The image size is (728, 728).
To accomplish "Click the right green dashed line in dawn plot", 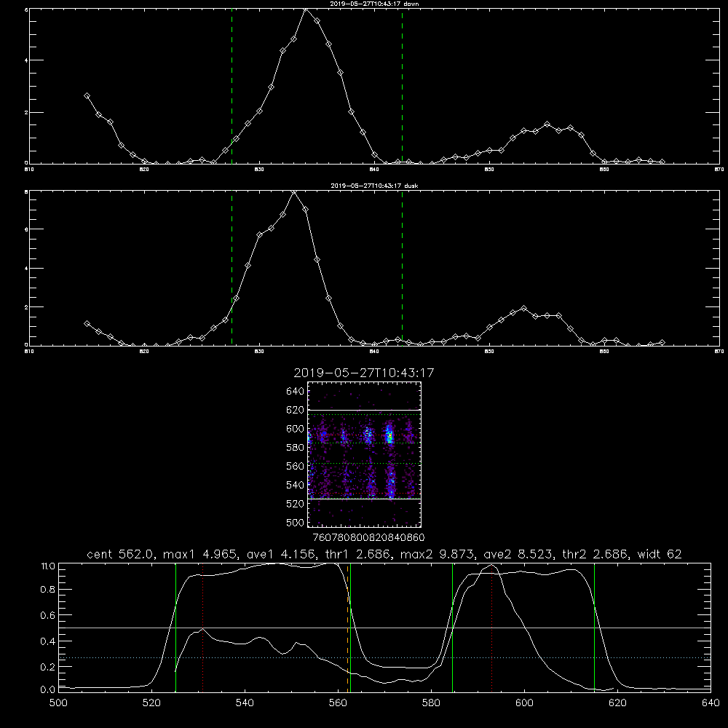I will [x=402, y=86].
